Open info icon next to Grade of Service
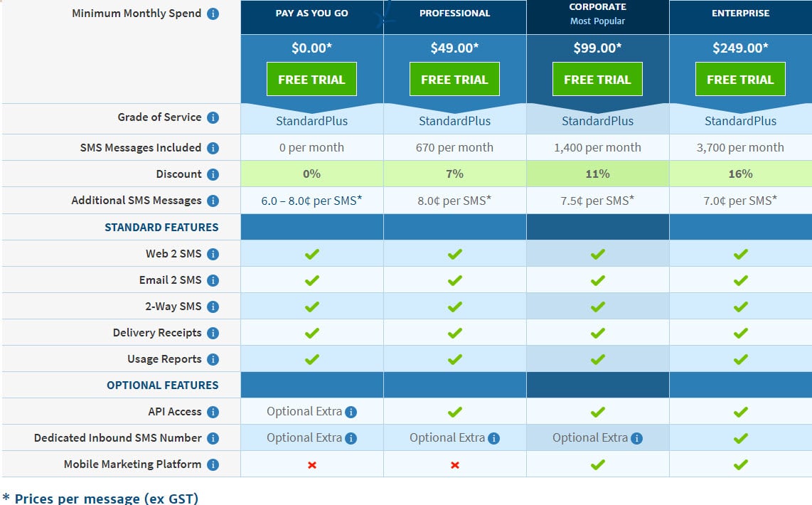This screenshot has width=812, height=505. click(x=213, y=117)
